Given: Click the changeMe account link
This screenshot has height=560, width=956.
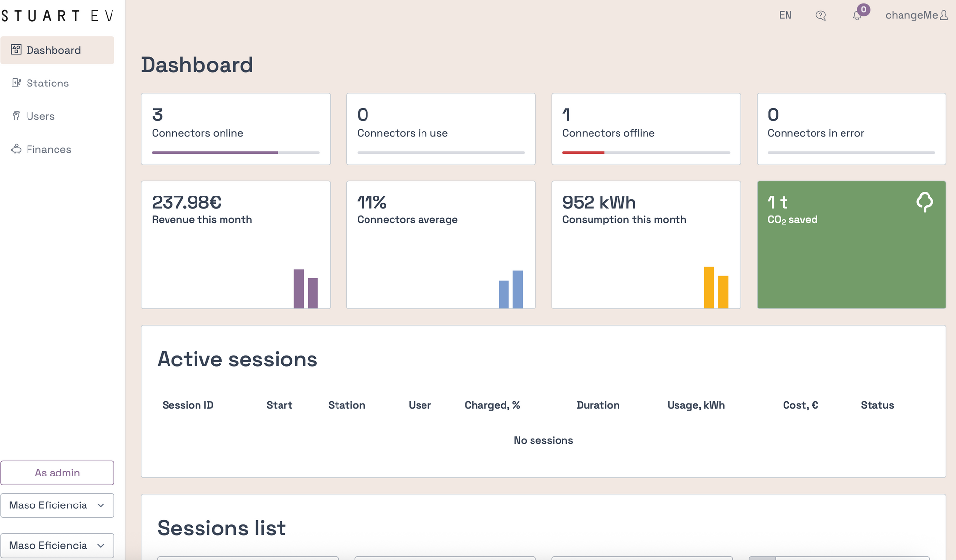Looking at the screenshot, I should (x=911, y=15).
